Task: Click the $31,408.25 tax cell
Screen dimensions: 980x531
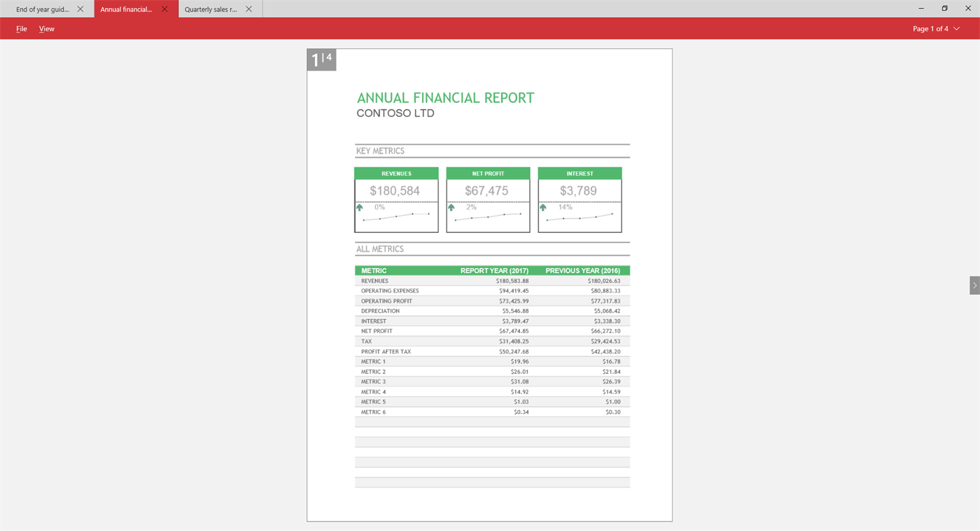Action: [514, 342]
